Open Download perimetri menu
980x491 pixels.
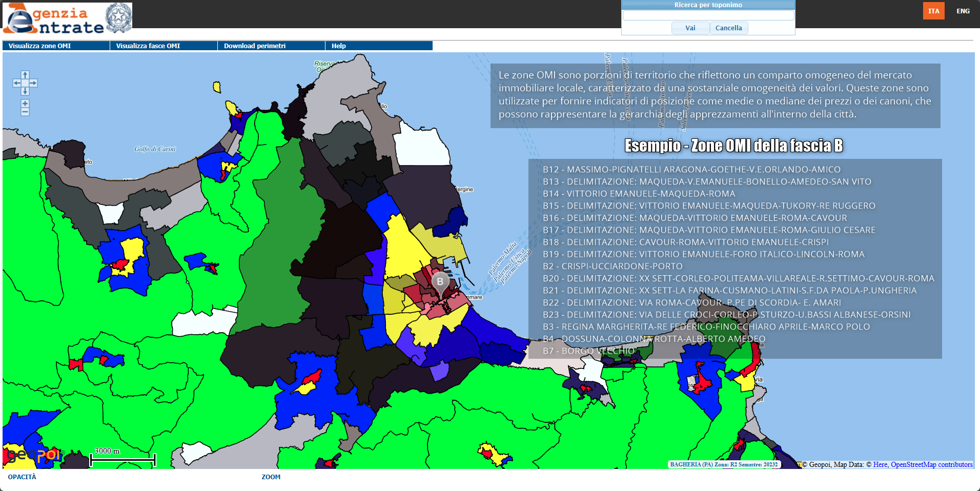[x=271, y=46]
